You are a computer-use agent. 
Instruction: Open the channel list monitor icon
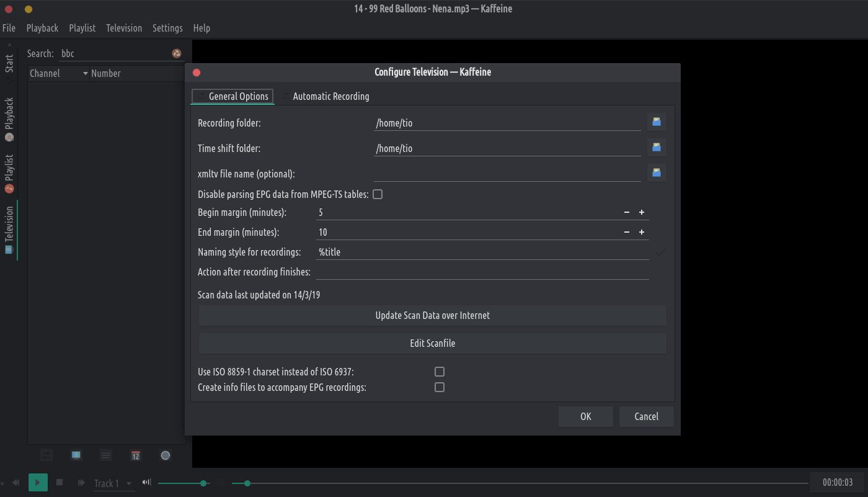point(76,455)
